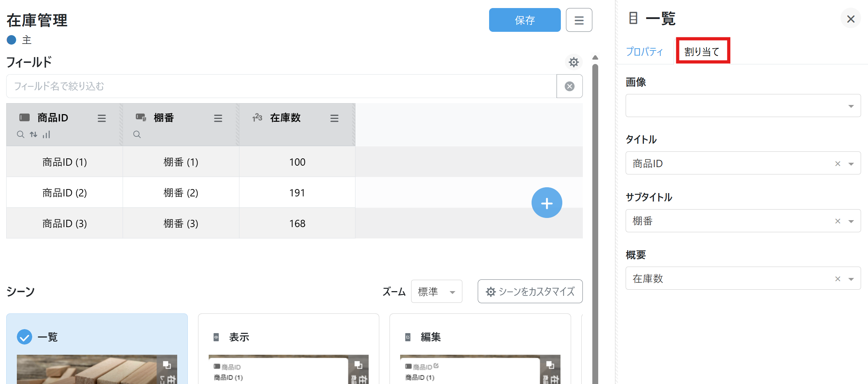The image size is (868, 384).
Task: Clear the タイトル selection 商品ID
Action: pyautogui.click(x=837, y=163)
